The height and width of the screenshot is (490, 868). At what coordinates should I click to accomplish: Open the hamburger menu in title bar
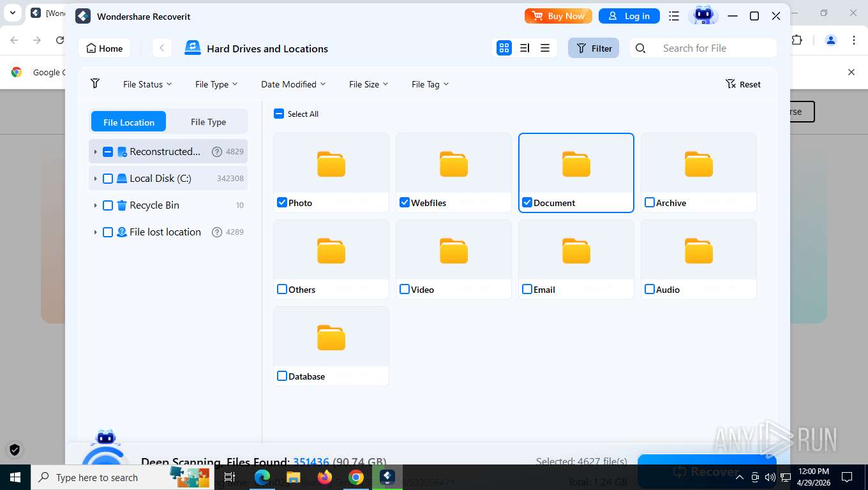(673, 16)
